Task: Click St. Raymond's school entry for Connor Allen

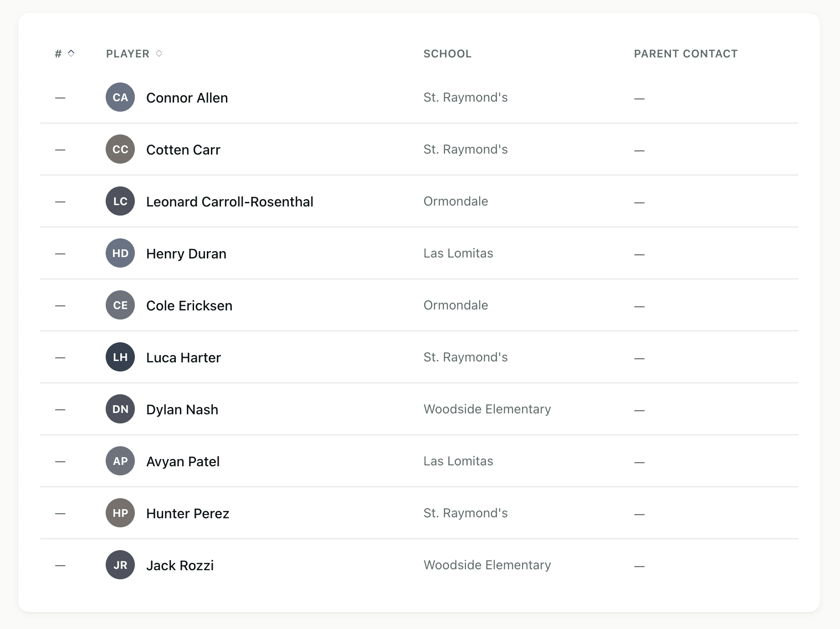Action: (465, 97)
